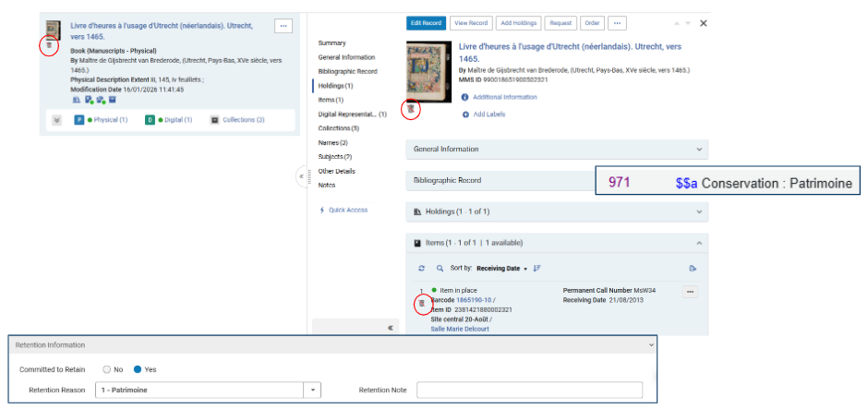Click the Additional Information info icon
The image size is (868, 409).
tap(465, 97)
